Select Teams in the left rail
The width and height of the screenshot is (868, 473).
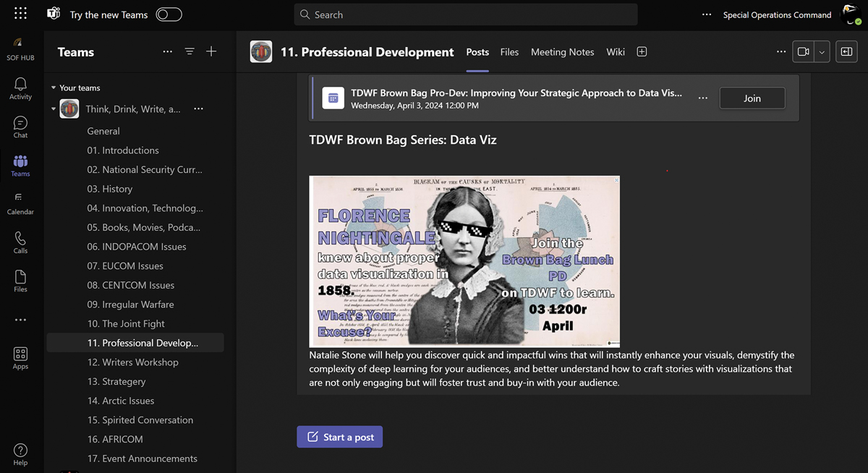20,166
